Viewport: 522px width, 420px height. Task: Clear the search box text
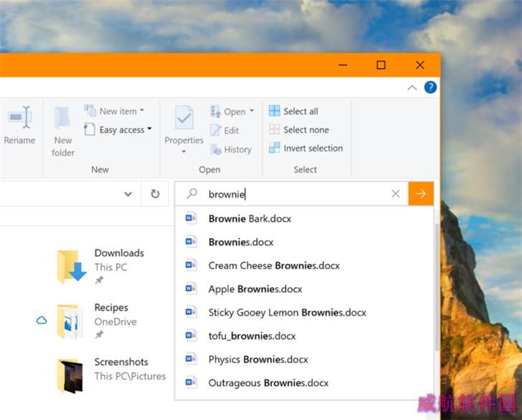[396, 194]
